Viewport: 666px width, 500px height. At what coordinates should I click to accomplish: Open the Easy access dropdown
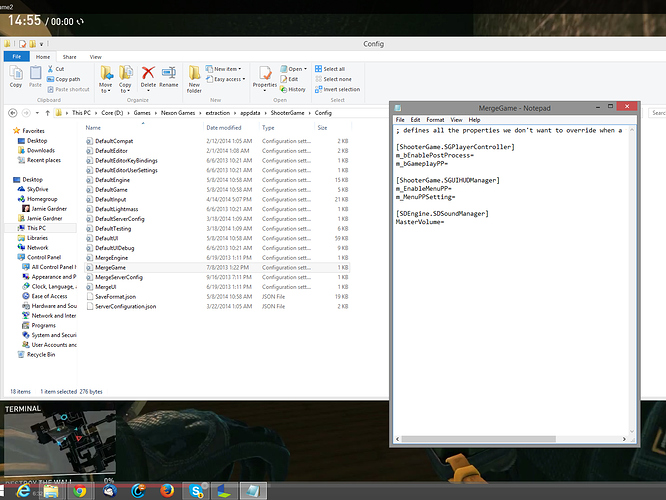(x=226, y=79)
